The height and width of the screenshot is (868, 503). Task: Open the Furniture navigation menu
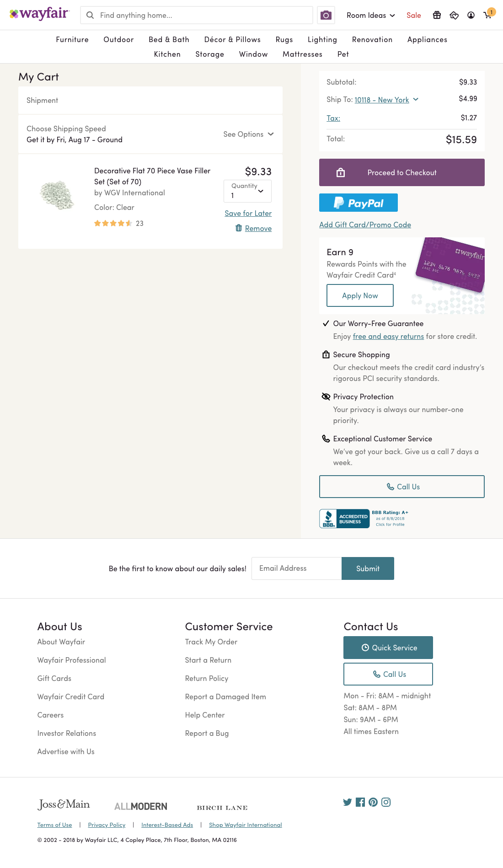tap(72, 39)
